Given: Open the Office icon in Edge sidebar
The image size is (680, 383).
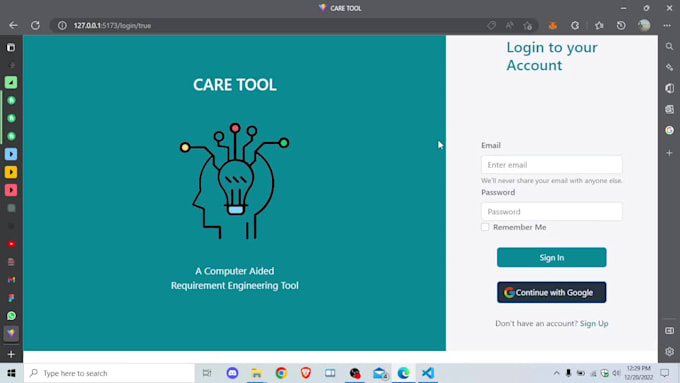Looking at the screenshot, I should [669, 88].
